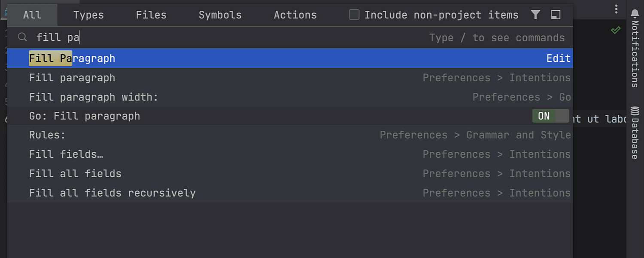Select the All tab

[32, 15]
